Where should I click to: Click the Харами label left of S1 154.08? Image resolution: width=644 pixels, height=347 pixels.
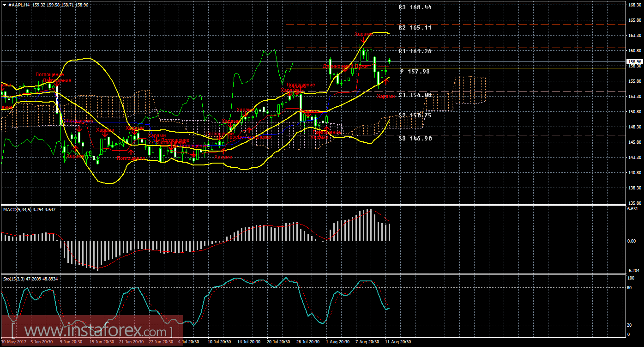pyautogui.click(x=385, y=96)
